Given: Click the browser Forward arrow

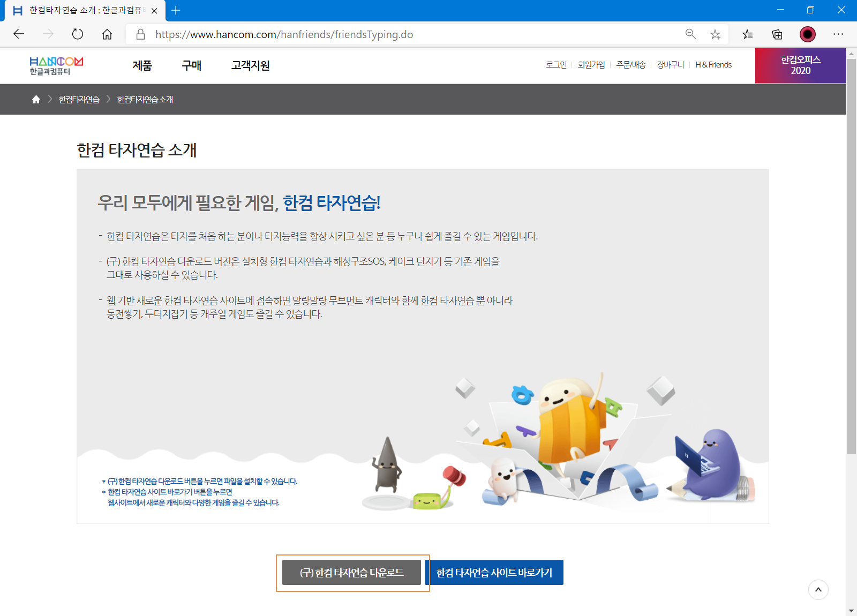Looking at the screenshot, I should tap(48, 34).
